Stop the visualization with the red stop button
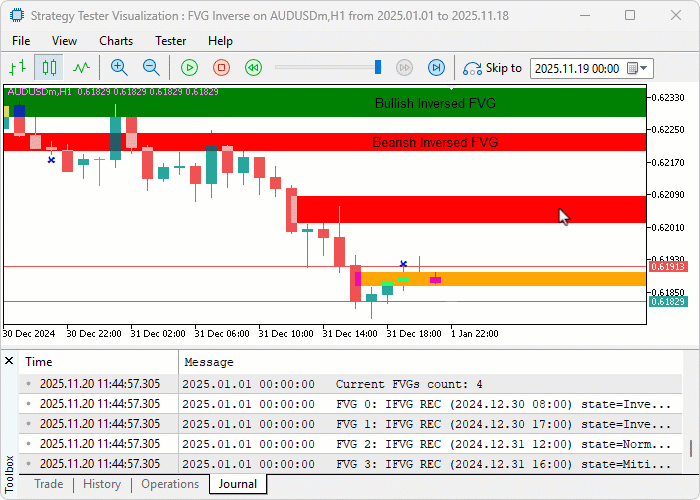 221,68
